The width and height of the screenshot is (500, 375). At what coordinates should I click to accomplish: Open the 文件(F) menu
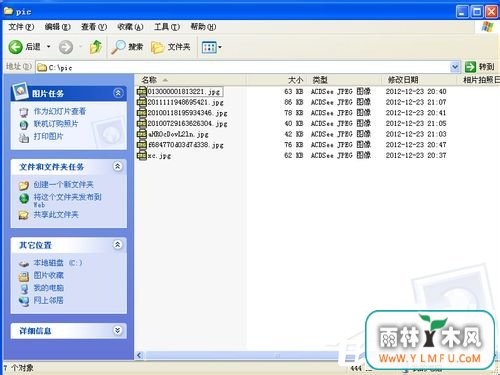(x=21, y=27)
